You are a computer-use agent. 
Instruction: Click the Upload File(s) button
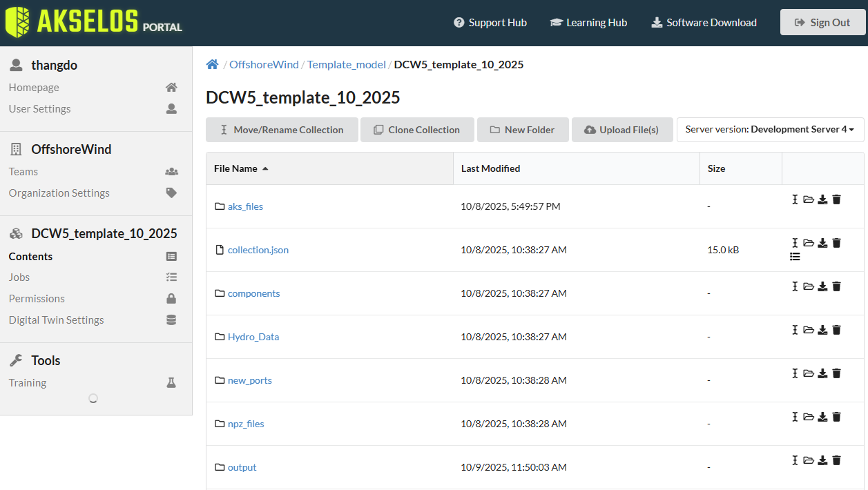622,130
